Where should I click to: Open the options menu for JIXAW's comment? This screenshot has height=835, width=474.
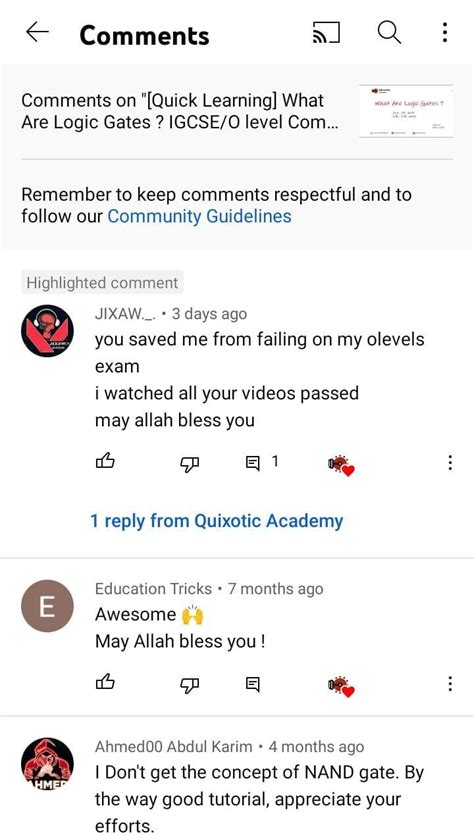(450, 462)
